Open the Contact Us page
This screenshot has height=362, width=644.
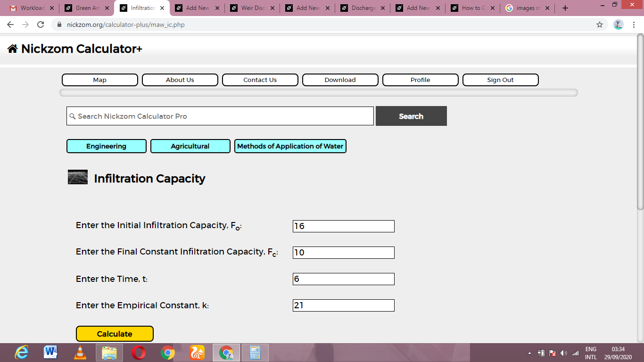(260, 80)
